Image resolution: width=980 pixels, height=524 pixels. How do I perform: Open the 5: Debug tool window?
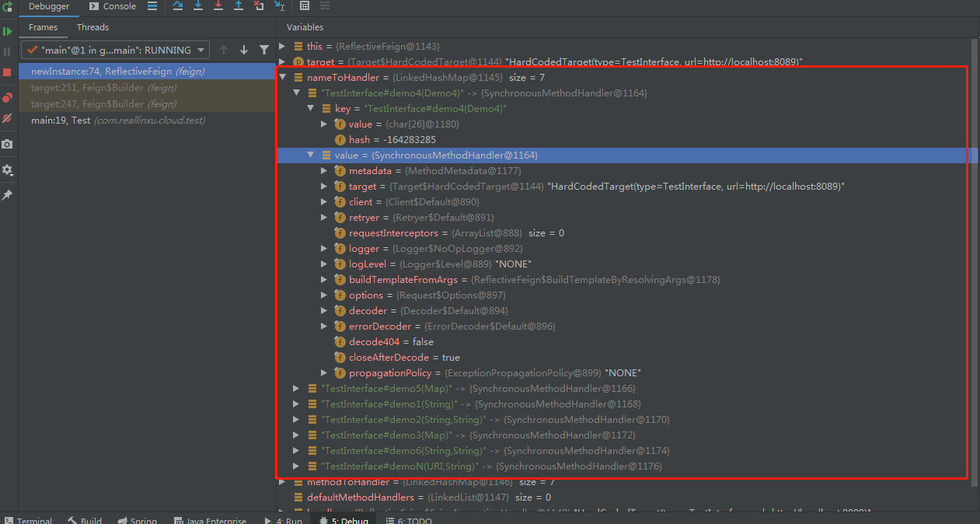(344, 519)
